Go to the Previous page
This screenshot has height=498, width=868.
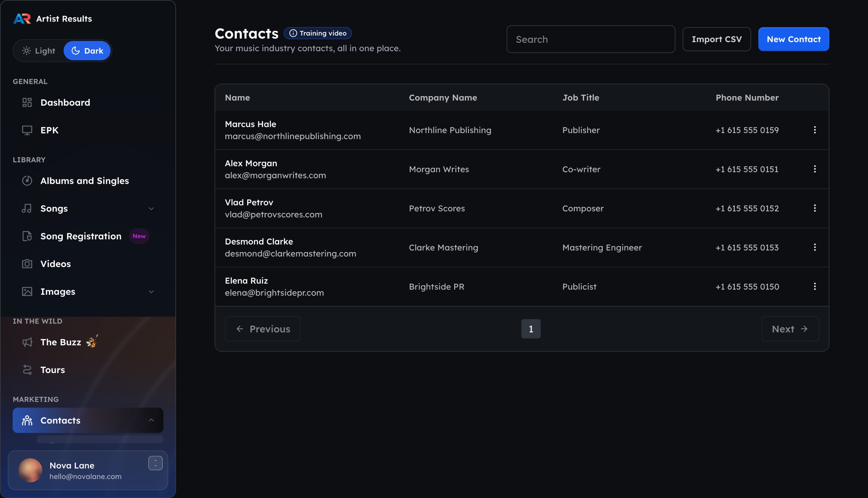tap(262, 329)
